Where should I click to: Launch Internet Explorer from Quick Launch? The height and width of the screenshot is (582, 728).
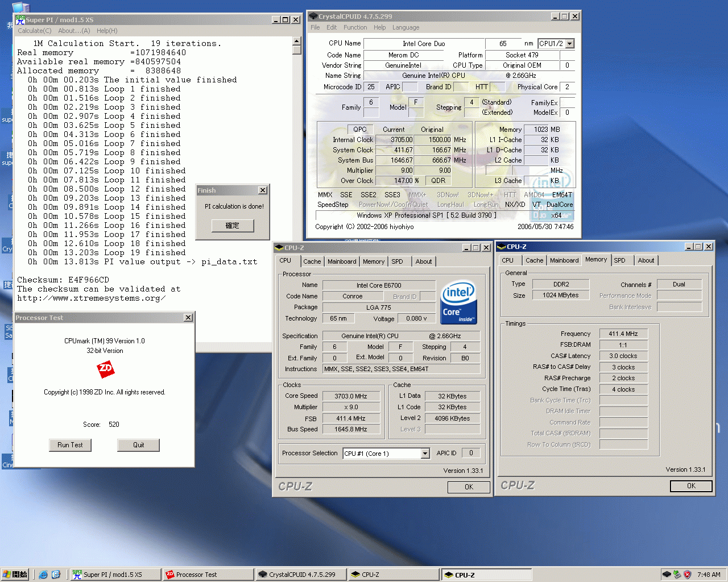[43, 574]
